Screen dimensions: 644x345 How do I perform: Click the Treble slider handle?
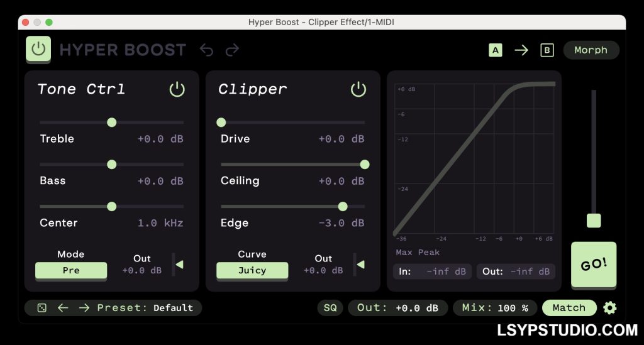[x=112, y=123]
